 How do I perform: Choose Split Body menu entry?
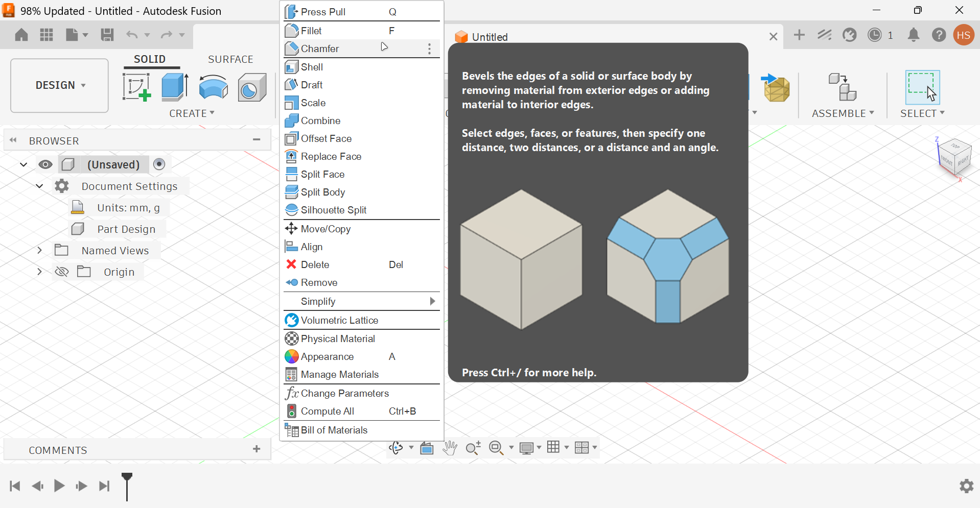[x=362, y=192]
